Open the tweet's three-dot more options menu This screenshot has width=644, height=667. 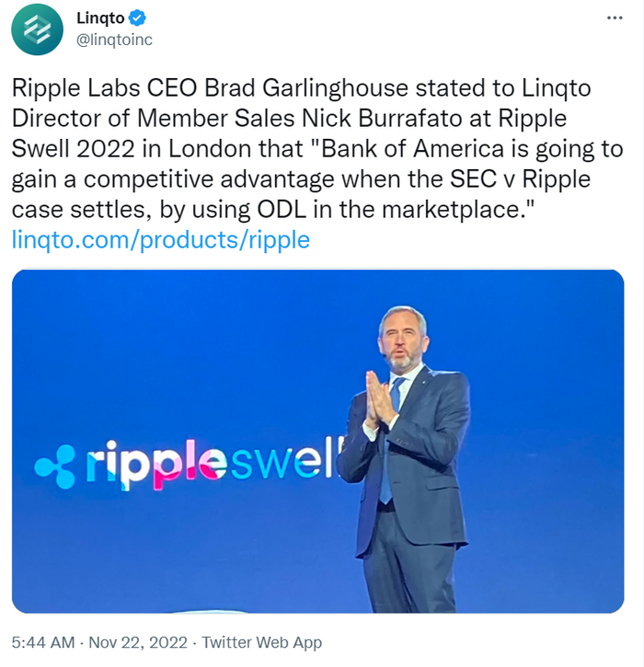614,18
